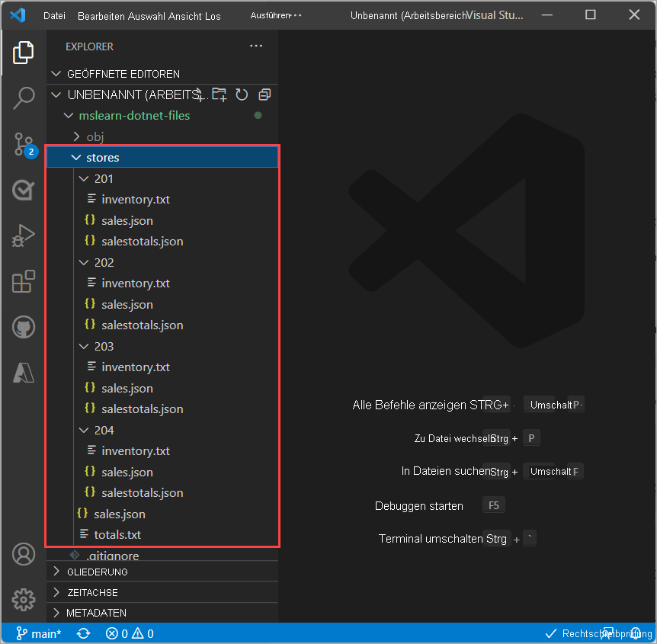This screenshot has width=657, height=644.
Task: Open the Settings gear icon
Action: (x=24, y=600)
